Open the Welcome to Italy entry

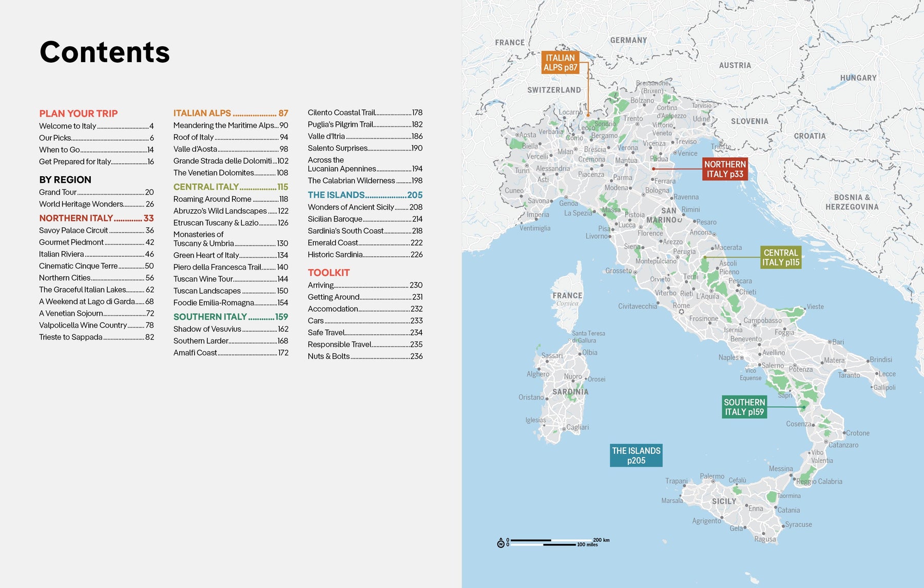point(96,126)
